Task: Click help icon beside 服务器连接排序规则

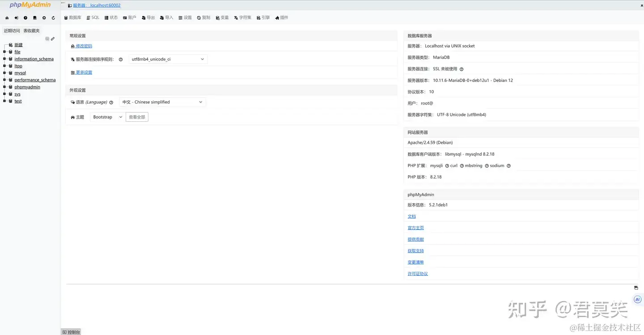Action: tap(121, 60)
